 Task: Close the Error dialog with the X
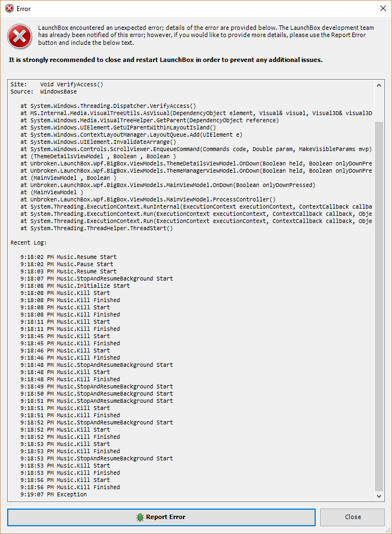[383, 8]
